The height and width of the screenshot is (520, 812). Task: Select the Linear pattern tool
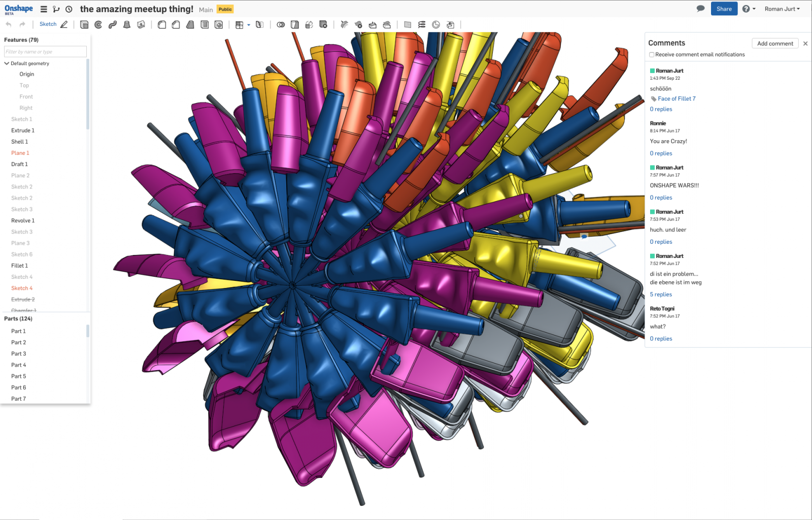pyautogui.click(x=239, y=24)
